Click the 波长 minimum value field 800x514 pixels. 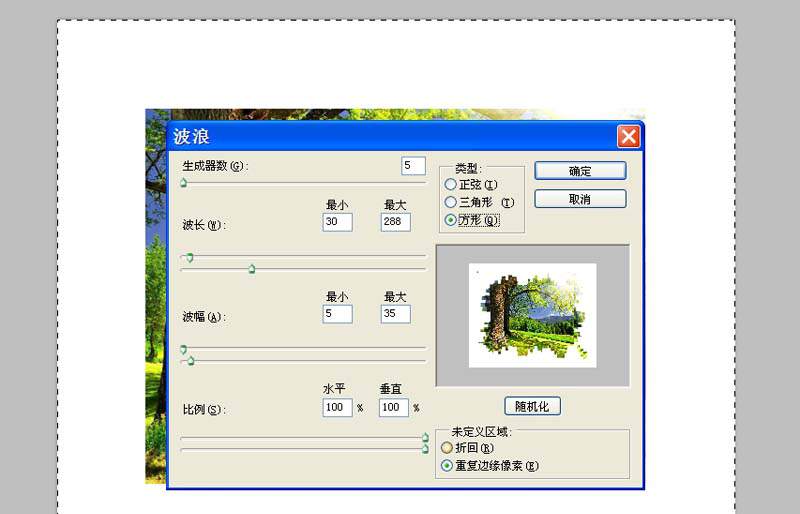337,222
